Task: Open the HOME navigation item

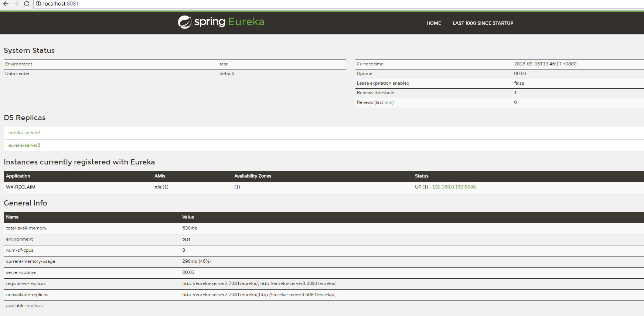Action: click(433, 23)
